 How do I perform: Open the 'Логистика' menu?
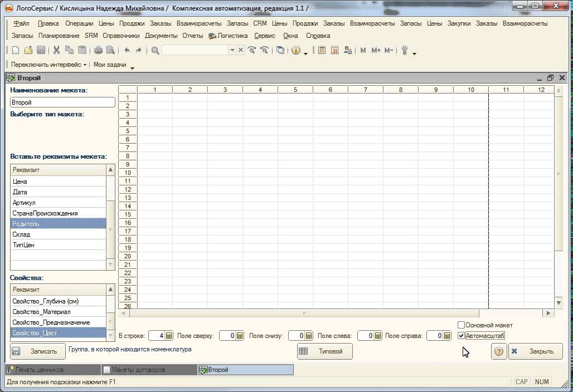[x=228, y=36]
